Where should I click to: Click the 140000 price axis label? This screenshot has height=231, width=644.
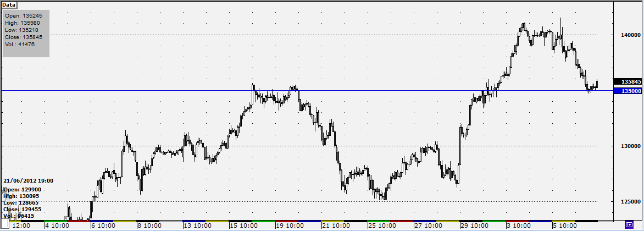click(x=631, y=35)
